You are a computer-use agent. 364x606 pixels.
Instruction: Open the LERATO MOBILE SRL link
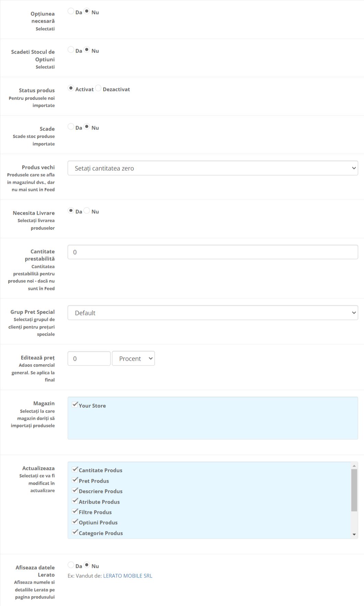pyautogui.click(x=127, y=576)
